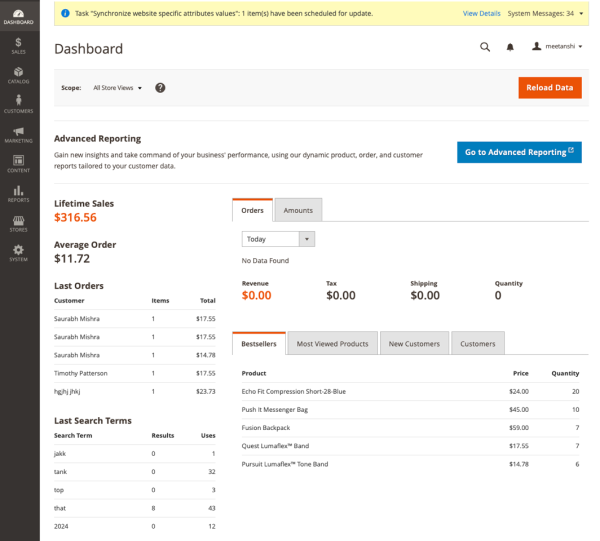Select the Content sidebar icon
The height and width of the screenshot is (541, 600).
[19, 162]
